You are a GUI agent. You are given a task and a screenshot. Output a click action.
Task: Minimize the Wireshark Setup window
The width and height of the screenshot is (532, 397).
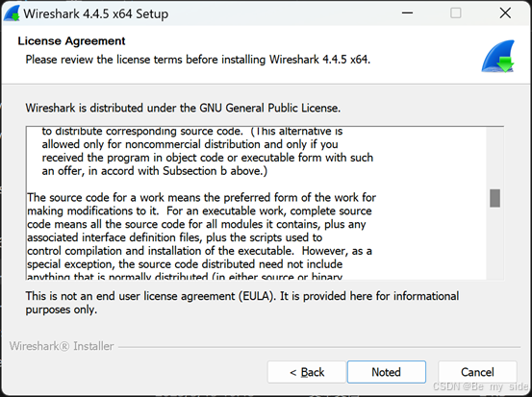click(x=407, y=13)
